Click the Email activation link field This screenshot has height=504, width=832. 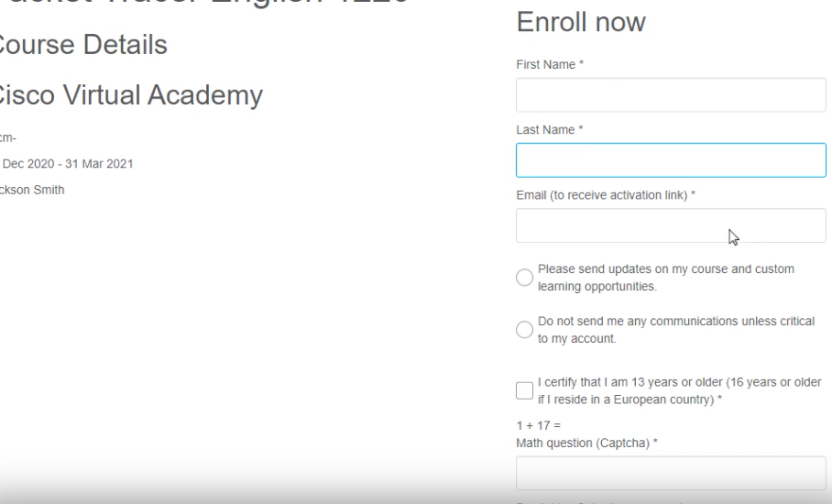click(x=671, y=225)
